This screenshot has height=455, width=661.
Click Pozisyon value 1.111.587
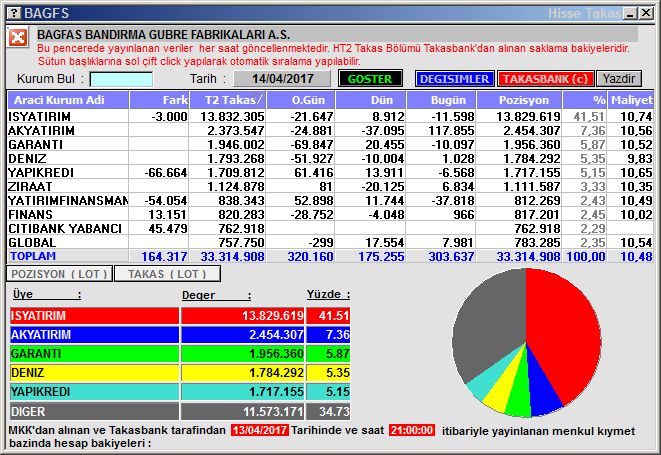point(528,186)
